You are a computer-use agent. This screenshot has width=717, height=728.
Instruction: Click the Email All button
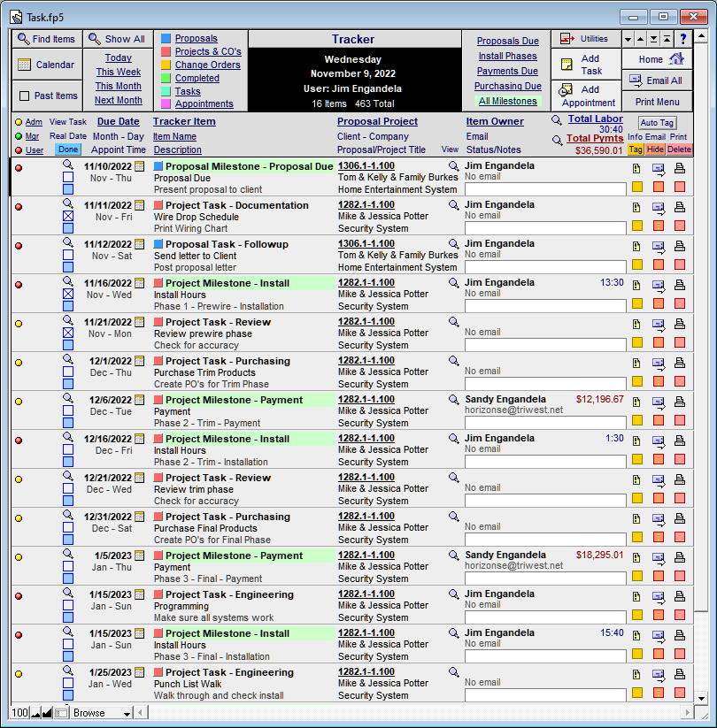click(658, 80)
